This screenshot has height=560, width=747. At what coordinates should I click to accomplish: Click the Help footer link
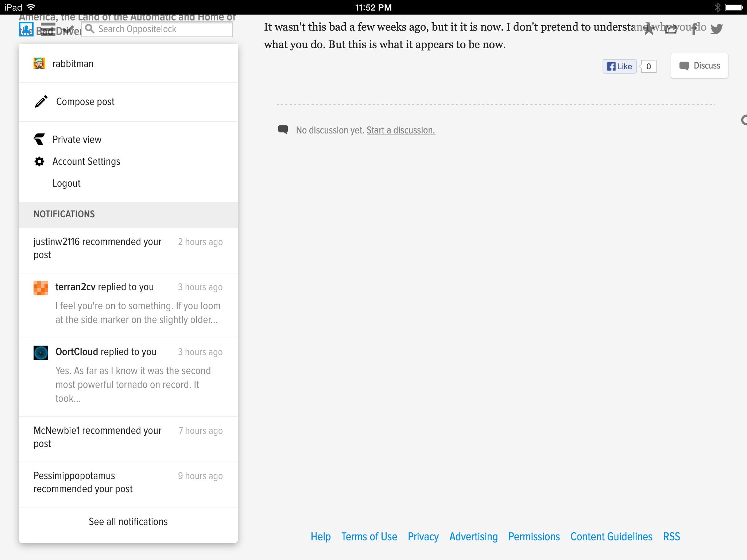321,536
